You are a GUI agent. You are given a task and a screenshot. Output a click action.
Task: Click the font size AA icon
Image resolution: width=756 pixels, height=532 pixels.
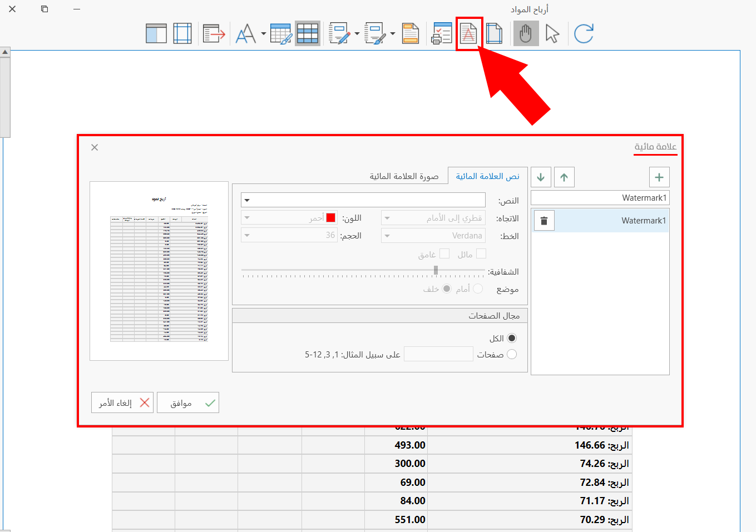point(245,34)
